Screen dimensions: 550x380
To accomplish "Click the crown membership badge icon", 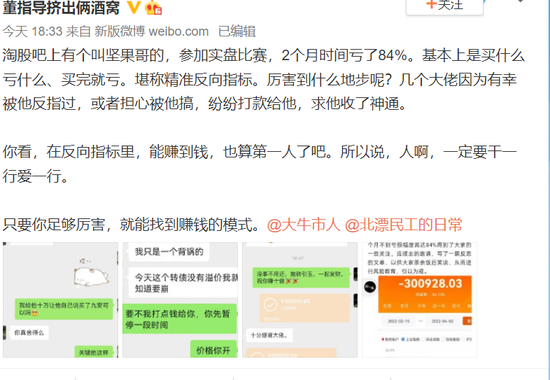I will coord(153,7).
